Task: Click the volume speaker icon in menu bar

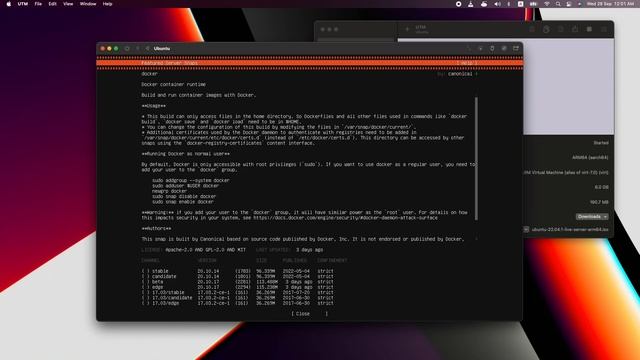Action: [x=497, y=4]
